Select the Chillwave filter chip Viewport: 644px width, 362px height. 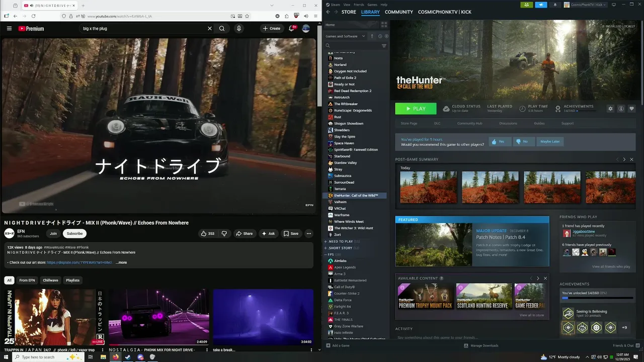point(50,280)
